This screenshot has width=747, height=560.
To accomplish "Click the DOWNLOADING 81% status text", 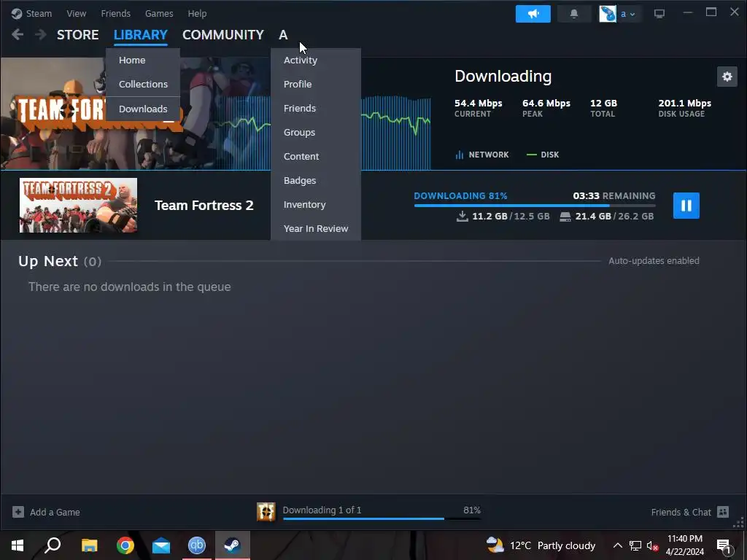I will 460,195.
